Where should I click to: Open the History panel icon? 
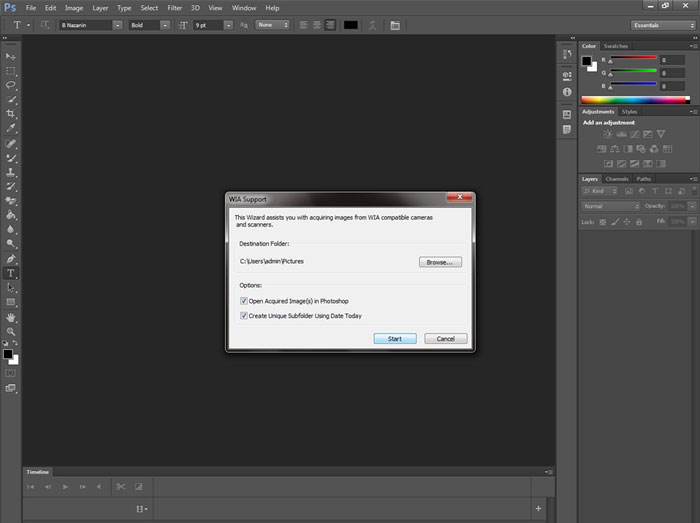tap(567, 54)
